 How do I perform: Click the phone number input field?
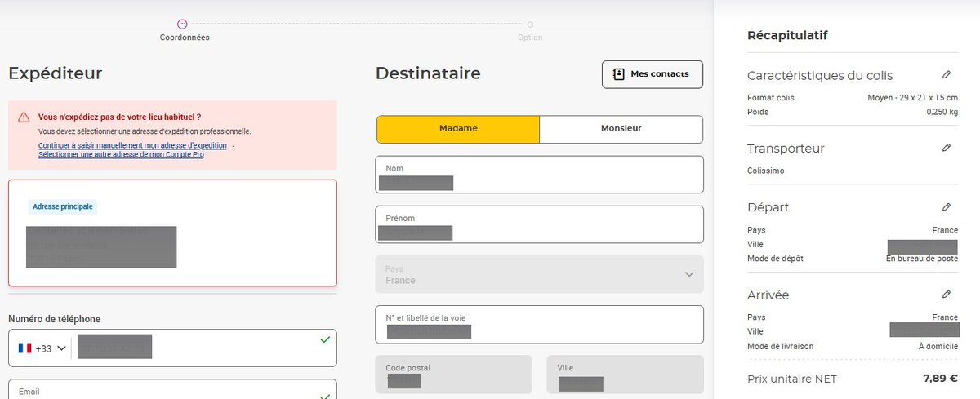(204, 348)
